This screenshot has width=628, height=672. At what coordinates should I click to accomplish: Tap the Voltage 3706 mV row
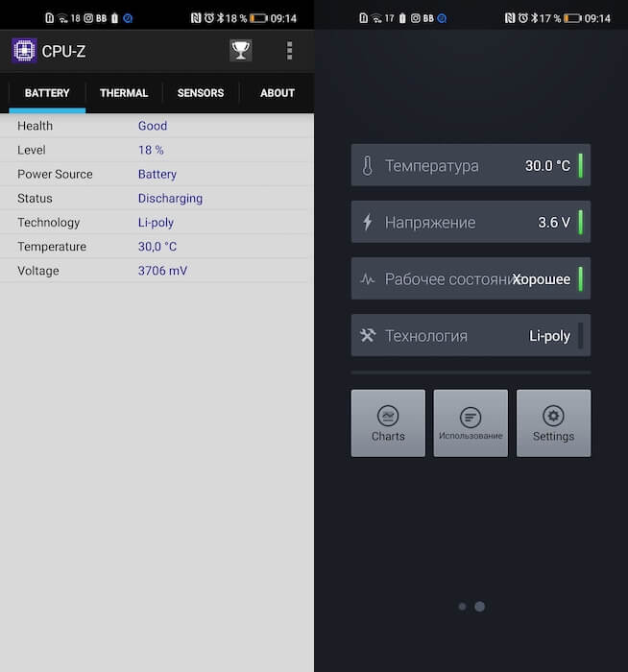click(x=157, y=271)
